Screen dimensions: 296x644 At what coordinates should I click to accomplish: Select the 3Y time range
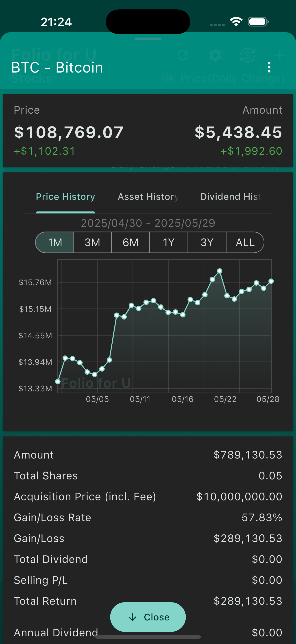click(x=207, y=243)
